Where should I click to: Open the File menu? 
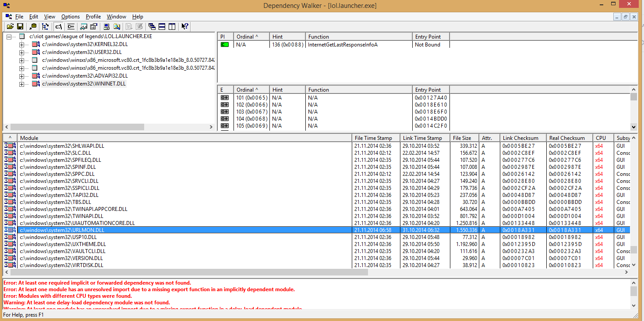[19, 17]
